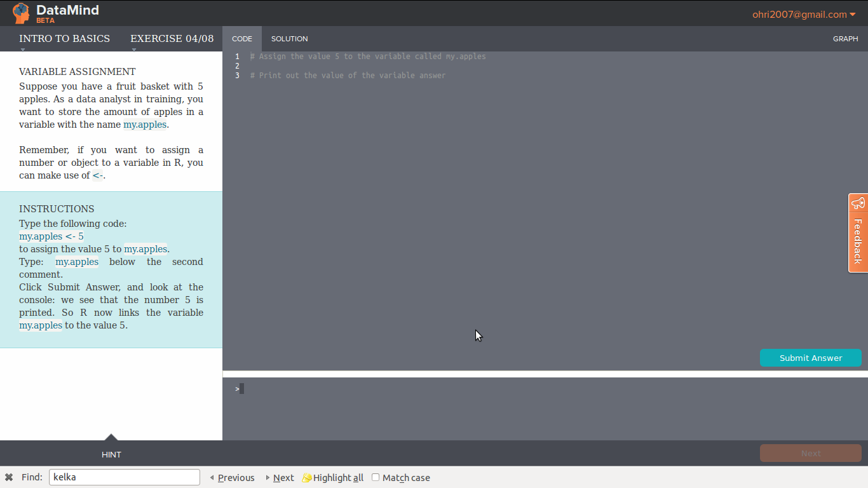Screen dimensions: 868x488
Task: Close the find bar with X icon
Action: click(x=9, y=477)
